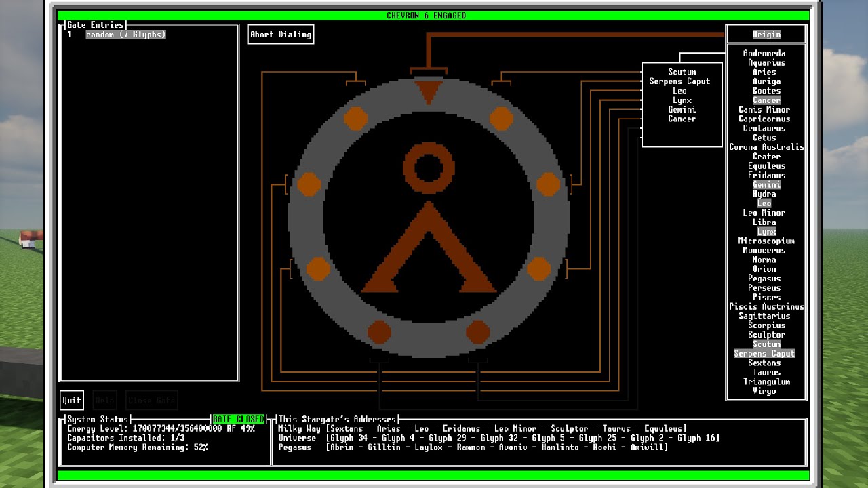Pick Sculptor from the right-hand glyph list
868x488 pixels.
coord(766,335)
